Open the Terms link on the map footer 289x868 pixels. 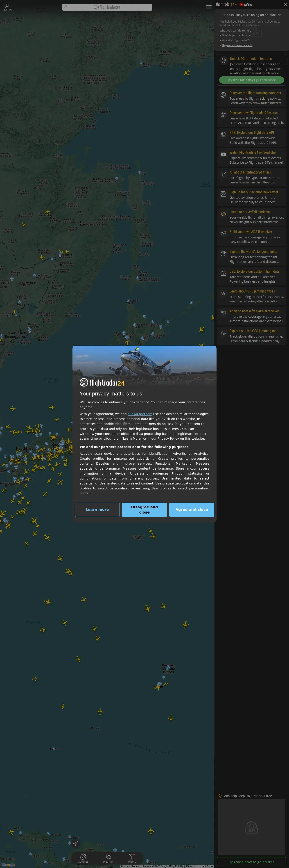(210, 866)
